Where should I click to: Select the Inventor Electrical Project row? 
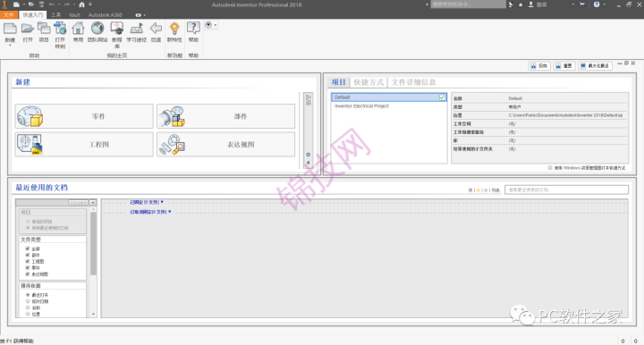pyautogui.click(x=388, y=105)
